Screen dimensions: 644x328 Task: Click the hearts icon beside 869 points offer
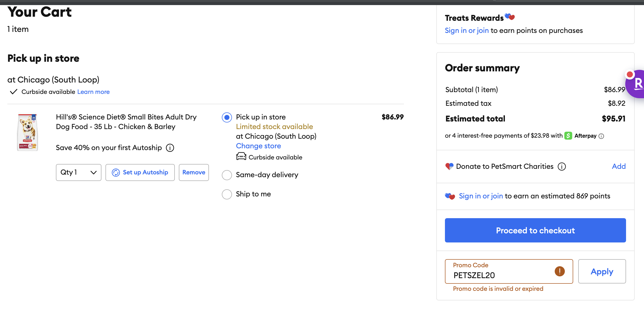450,196
